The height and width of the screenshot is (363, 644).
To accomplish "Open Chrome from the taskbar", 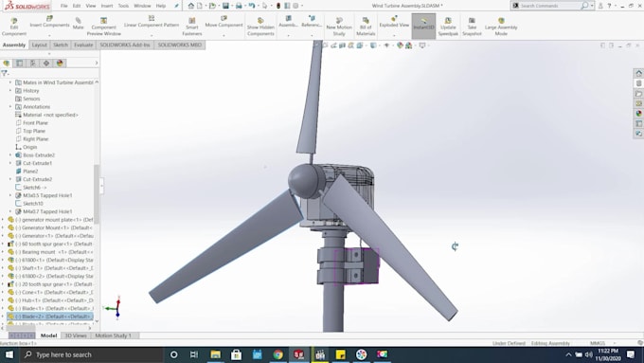I will pyautogui.click(x=278, y=354).
